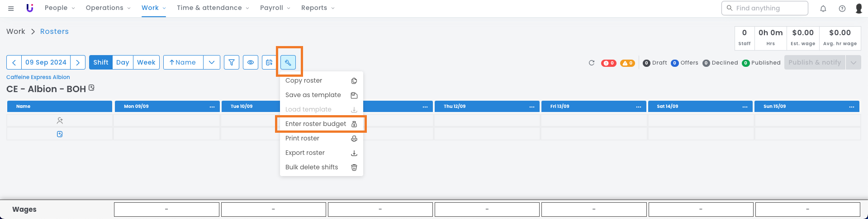Expand the Publish & notify dropdown arrow

[854, 62]
